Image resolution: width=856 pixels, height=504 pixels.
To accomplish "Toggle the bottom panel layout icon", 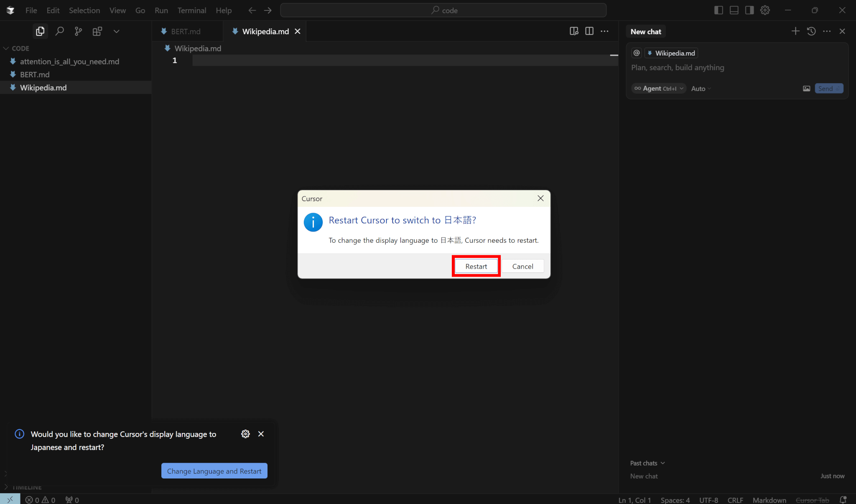I will [x=734, y=10].
